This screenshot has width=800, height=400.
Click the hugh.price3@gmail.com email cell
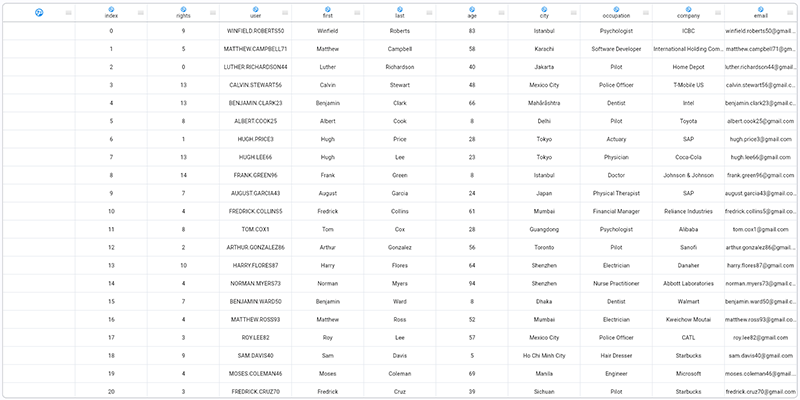(x=760, y=139)
